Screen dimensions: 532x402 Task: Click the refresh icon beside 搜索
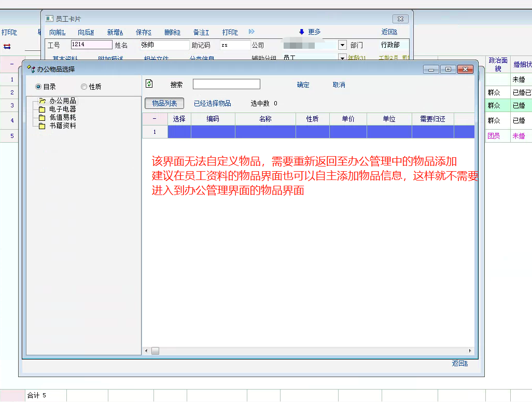coord(149,84)
